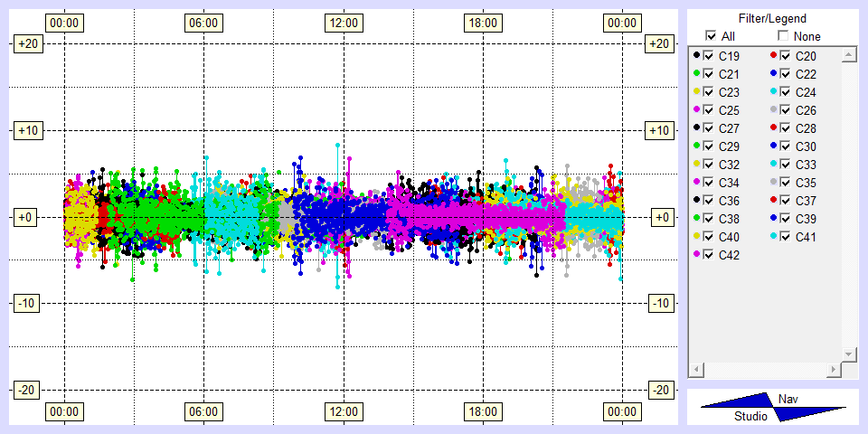Click the yellow dot beside C40
This screenshot has height=434, width=868.
696,236
